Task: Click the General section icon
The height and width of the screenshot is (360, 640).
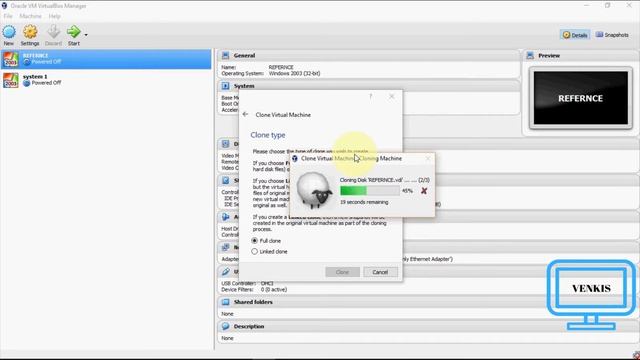Action: click(225, 56)
